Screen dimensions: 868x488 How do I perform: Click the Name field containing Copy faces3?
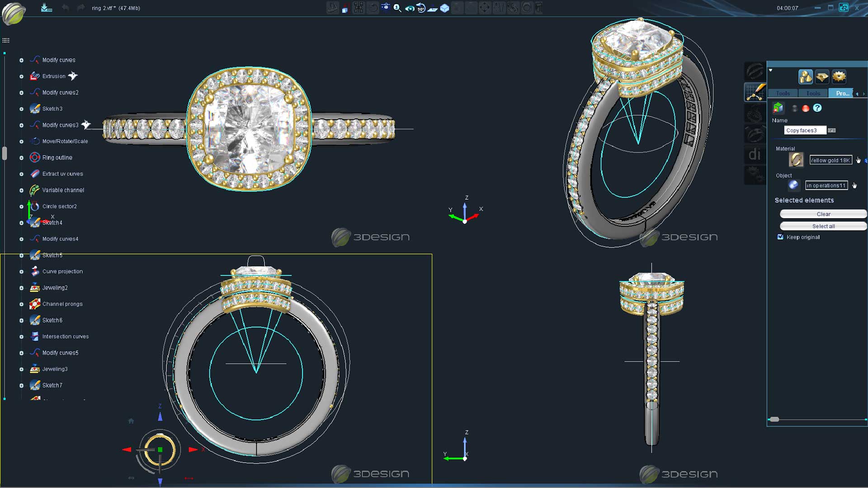(805, 131)
